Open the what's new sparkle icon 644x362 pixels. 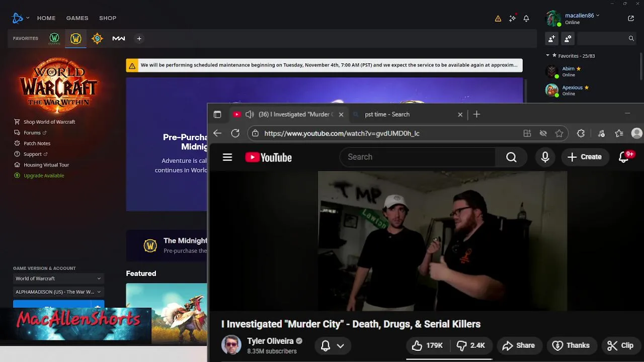click(x=512, y=18)
